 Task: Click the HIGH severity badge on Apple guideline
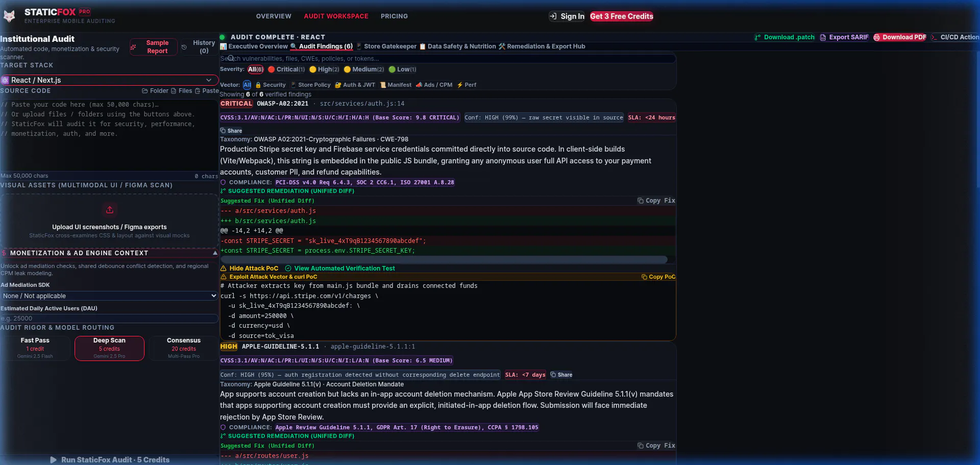(x=229, y=347)
